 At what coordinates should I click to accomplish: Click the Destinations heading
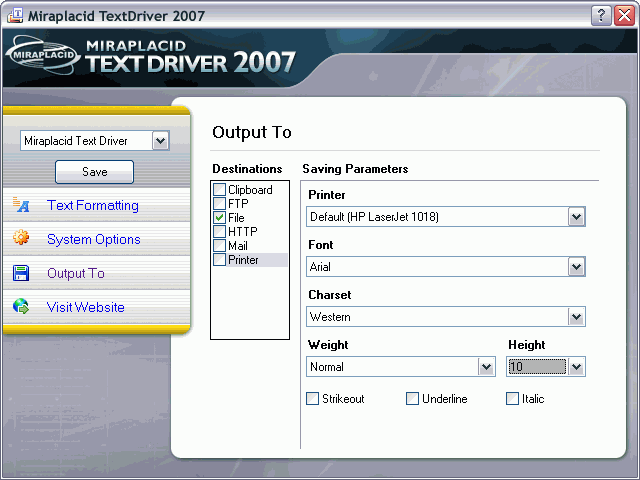click(x=247, y=169)
